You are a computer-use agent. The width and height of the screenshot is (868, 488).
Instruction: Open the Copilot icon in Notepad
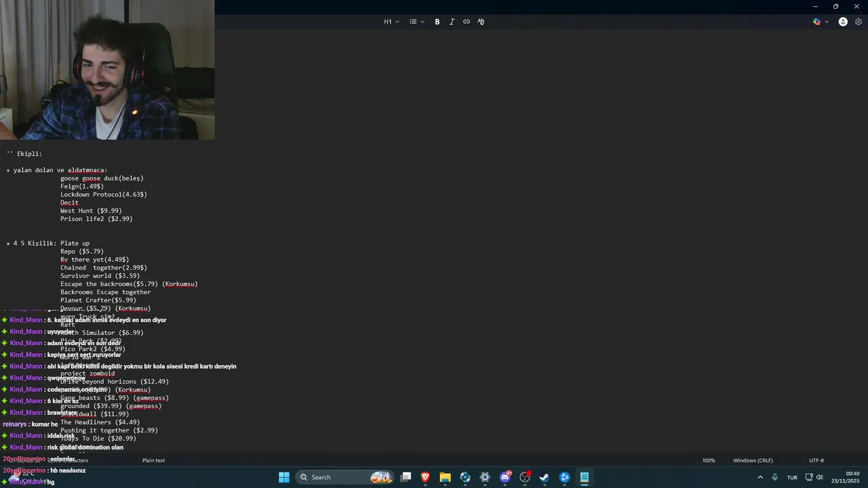coord(816,22)
